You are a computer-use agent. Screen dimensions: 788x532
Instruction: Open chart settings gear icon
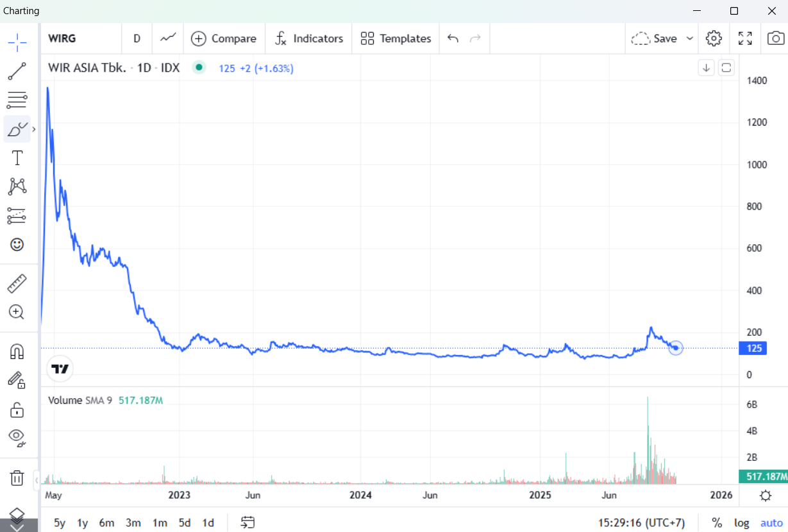(x=714, y=38)
